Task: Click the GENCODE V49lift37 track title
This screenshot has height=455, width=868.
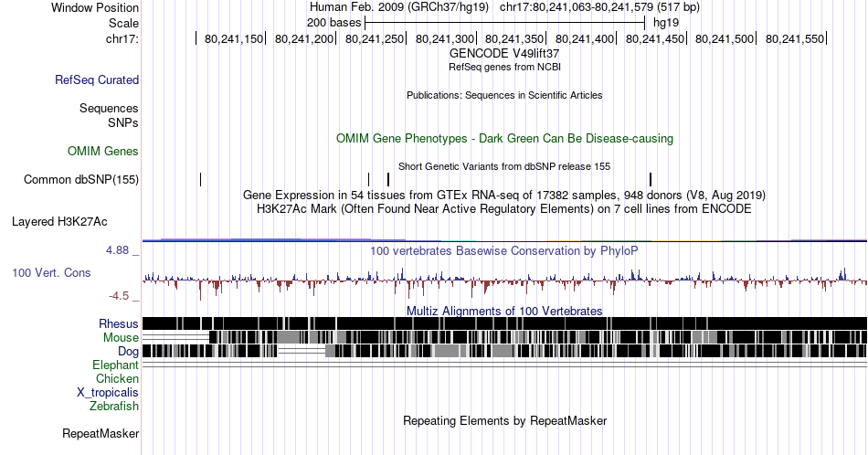Action: pyautogui.click(x=504, y=54)
